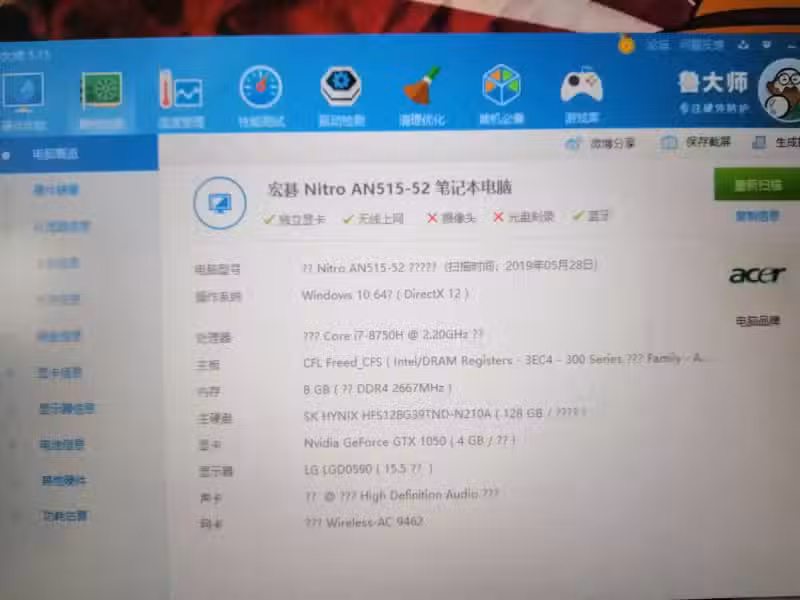The height and width of the screenshot is (600, 800).
Task: Open 处理器信息 in the sidebar
Action: click(62, 227)
